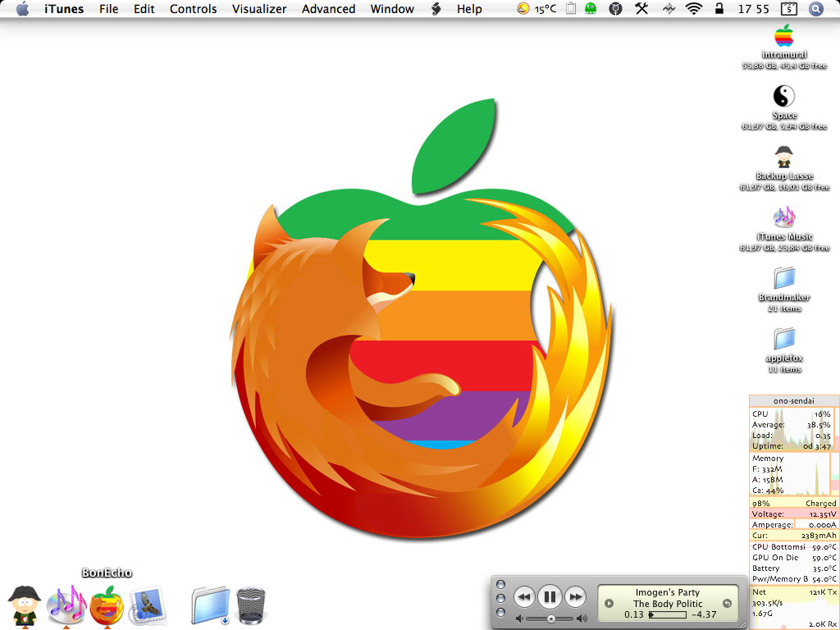The image size is (840, 630).
Task: Open the Apple menu
Action: coord(22,9)
